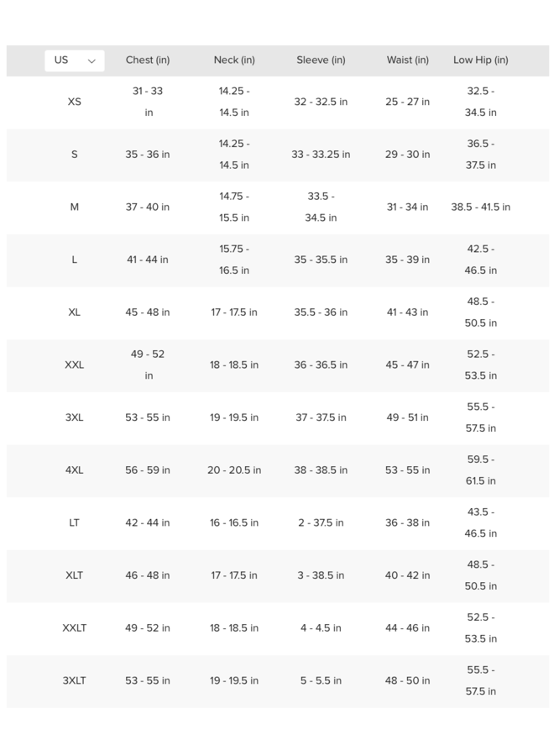Select the 3XL size row label
Image resolution: width=554 pixels, height=756 pixels.
pyautogui.click(x=74, y=417)
